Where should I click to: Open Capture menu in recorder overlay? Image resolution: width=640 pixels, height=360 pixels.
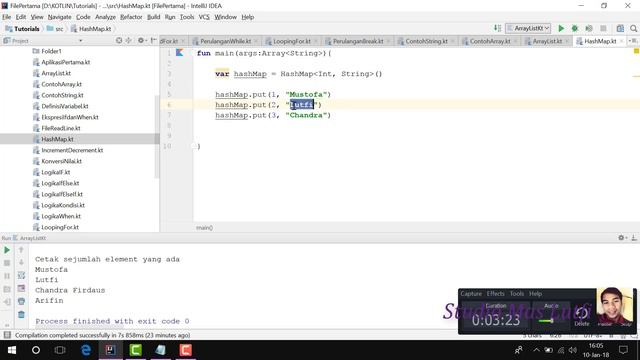tap(471, 293)
